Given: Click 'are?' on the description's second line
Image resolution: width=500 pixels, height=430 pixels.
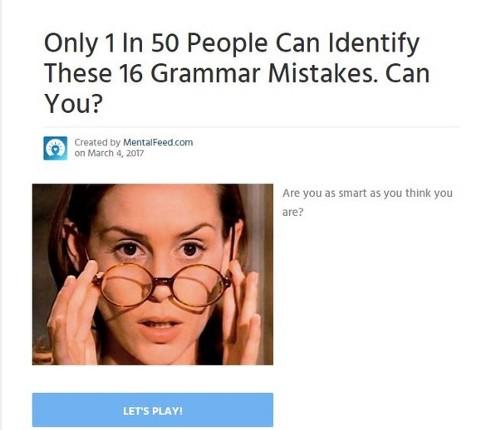Looking at the screenshot, I should point(293,212).
